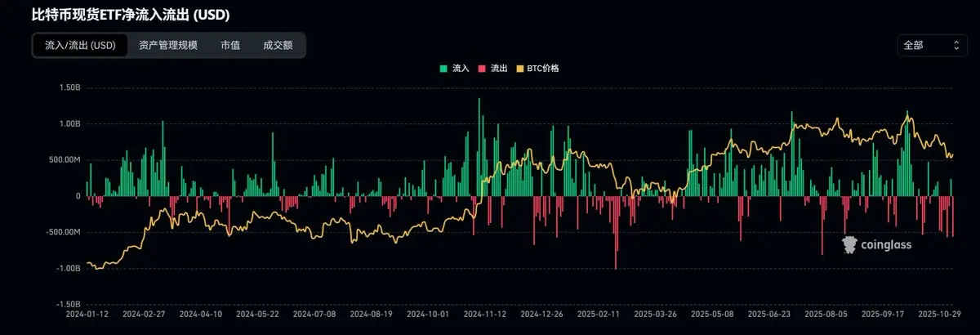The height and width of the screenshot is (335, 980).
Task: Click the 0 y-axis baseline label
Action: [x=78, y=196]
